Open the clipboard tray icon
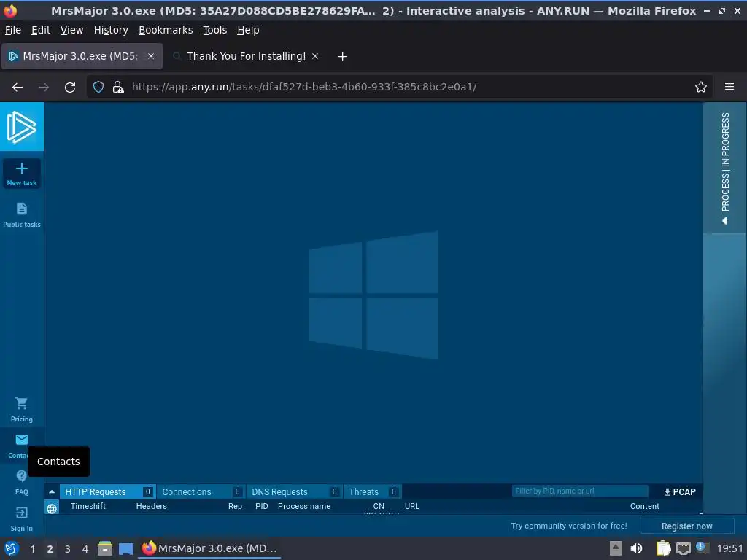This screenshot has width=747, height=560. point(663,548)
